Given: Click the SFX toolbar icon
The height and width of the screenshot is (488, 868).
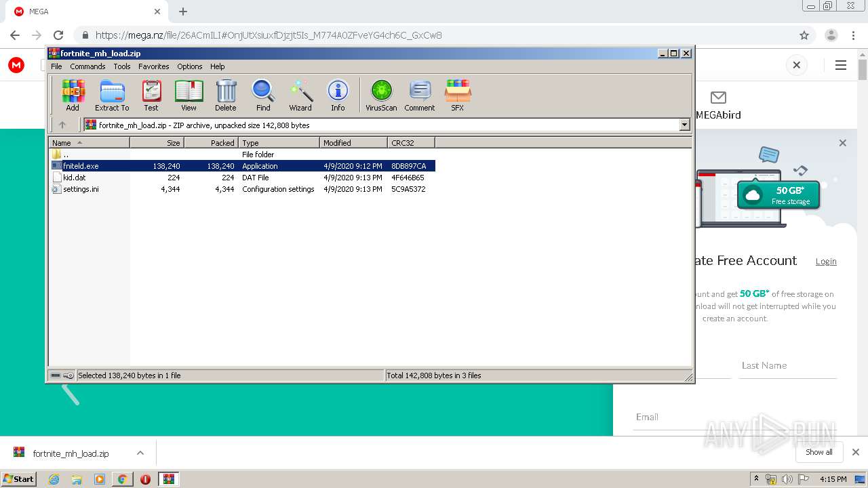Looking at the screenshot, I should (458, 95).
